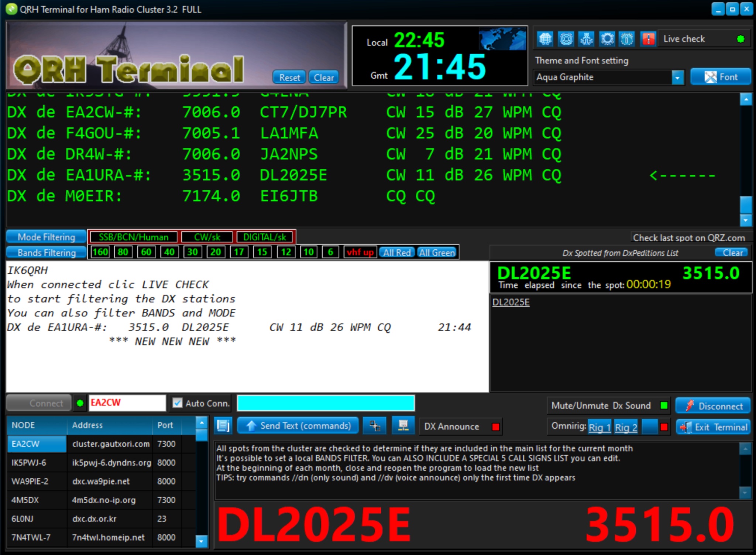
Task: Click the red exclamation warning icon
Action: tap(648, 39)
